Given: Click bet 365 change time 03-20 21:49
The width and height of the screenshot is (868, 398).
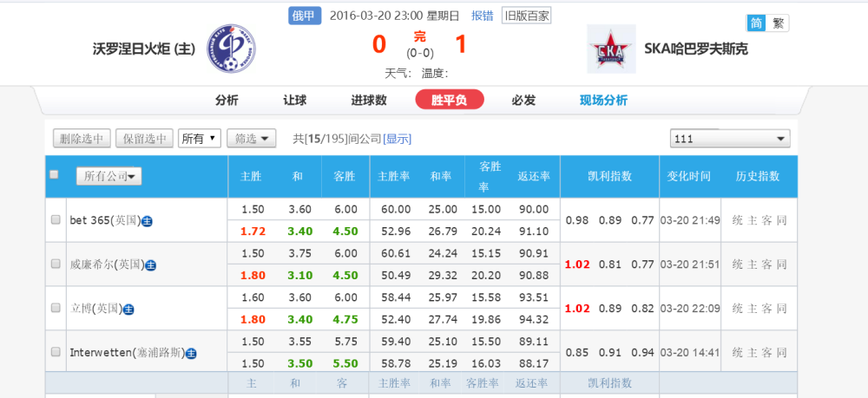Looking at the screenshot, I should click(x=690, y=220).
